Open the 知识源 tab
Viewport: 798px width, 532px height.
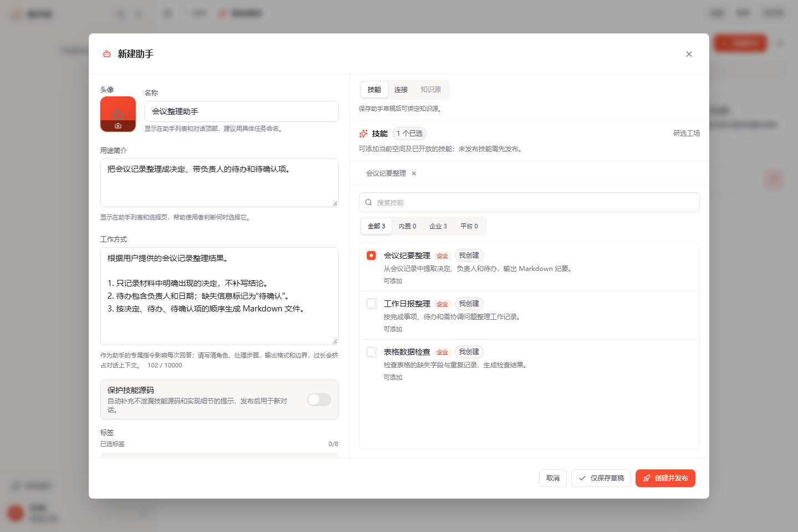coord(431,90)
